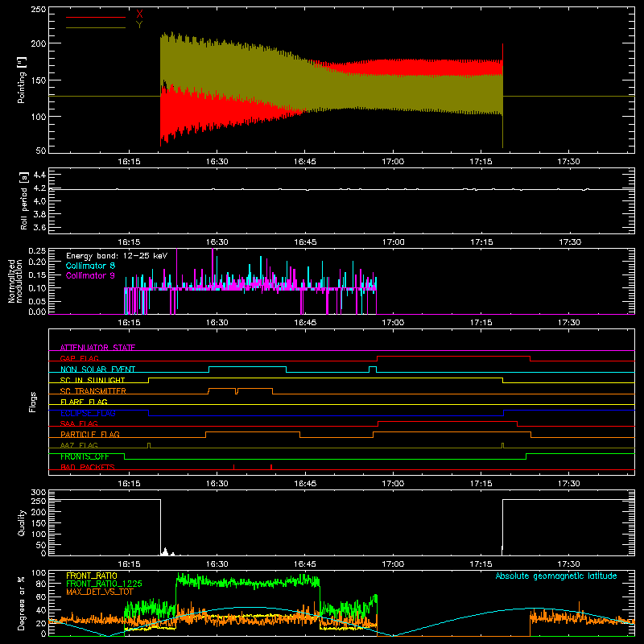Click the 'Pointing' vertical axis title
Viewport: 644px width, 644px height.
[x=22, y=80]
